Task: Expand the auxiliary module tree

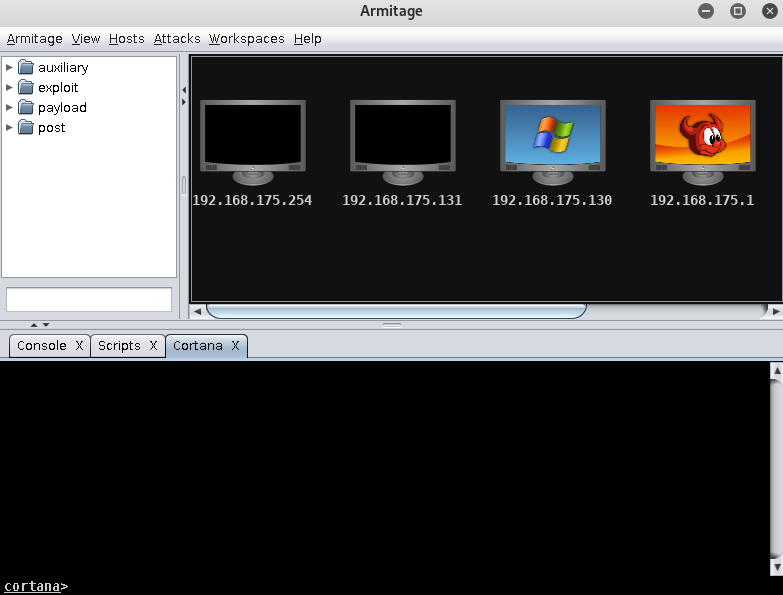Action: click(9, 67)
